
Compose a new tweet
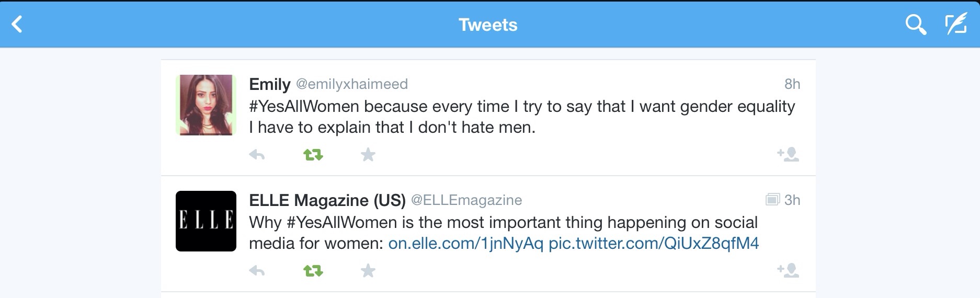coord(955,24)
